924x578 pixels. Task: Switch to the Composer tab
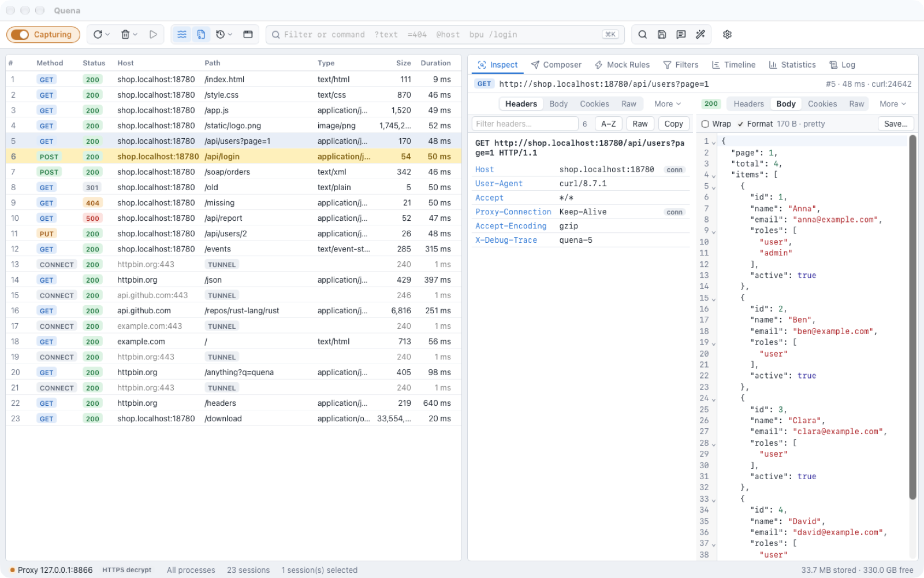click(556, 65)
